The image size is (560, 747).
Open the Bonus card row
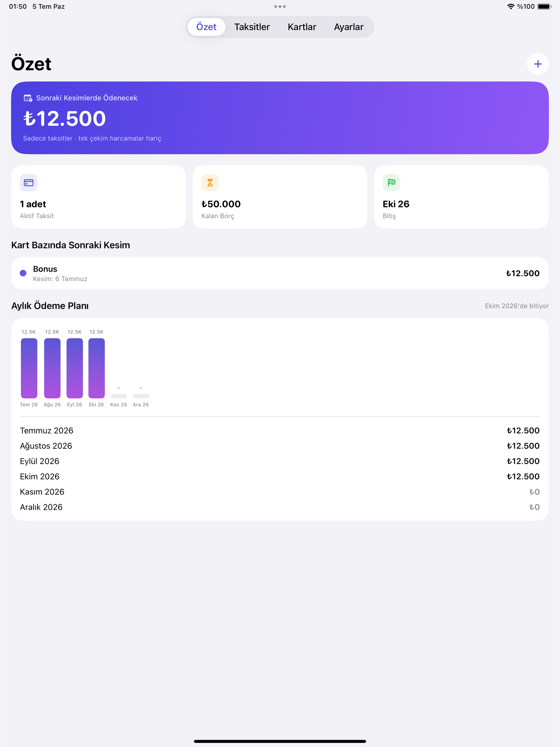280,273
